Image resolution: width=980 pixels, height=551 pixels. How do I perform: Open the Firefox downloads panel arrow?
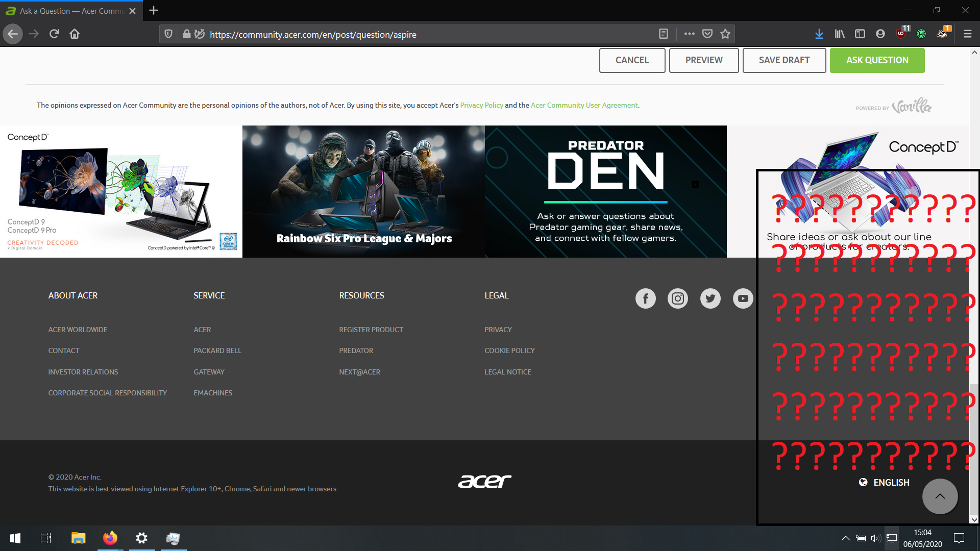[x=819, y=34]
